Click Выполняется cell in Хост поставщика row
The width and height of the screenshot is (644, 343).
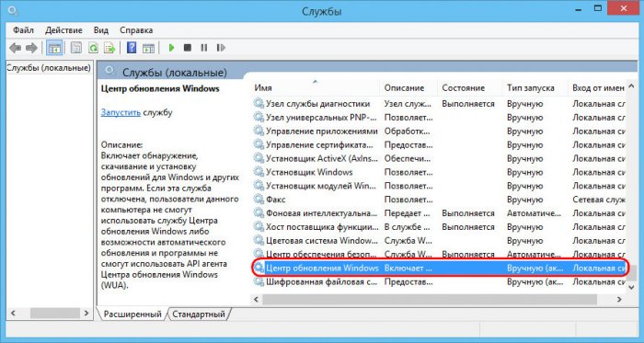point(468,227)
